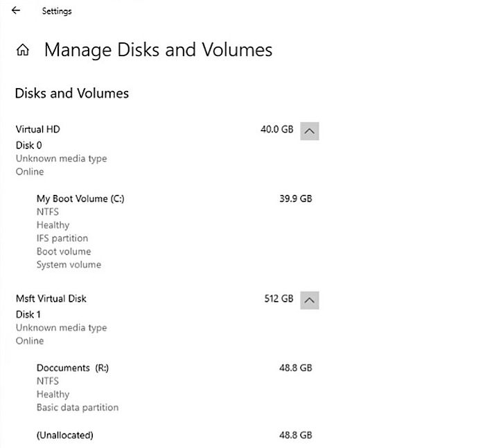485x448 pixels.
Task: Collapse the Msft Virtual Disk chevron
Action: click(x=310, y=300)
